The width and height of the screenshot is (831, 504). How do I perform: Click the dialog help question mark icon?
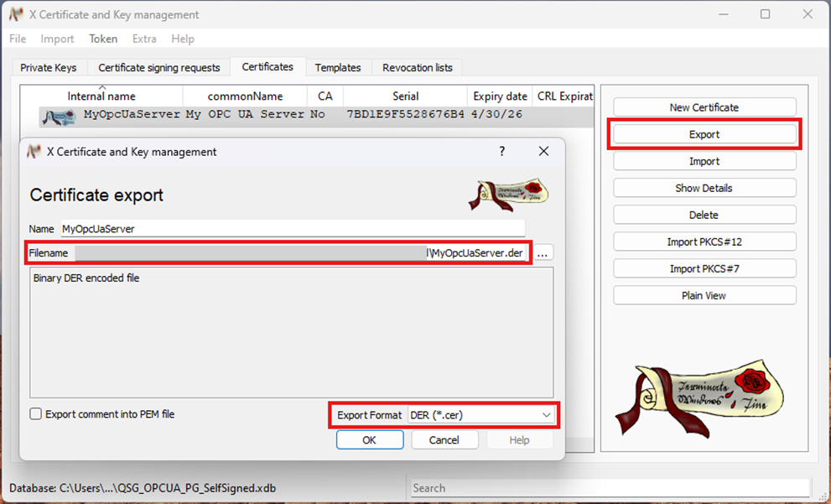pos(502,152)
